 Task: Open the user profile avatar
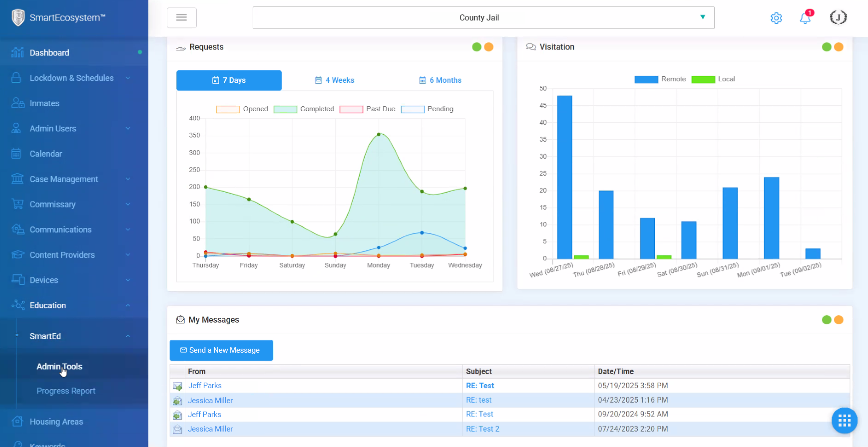(838, 17)
